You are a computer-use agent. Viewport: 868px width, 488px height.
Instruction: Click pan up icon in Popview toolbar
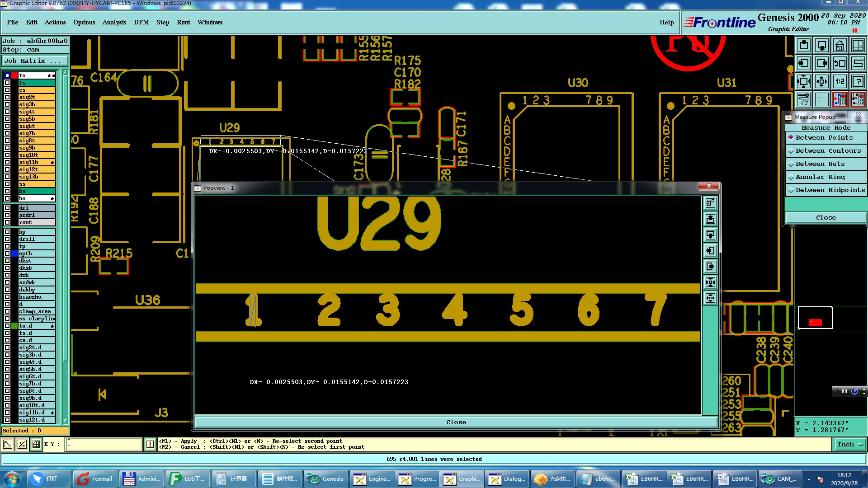coord(710,219)
